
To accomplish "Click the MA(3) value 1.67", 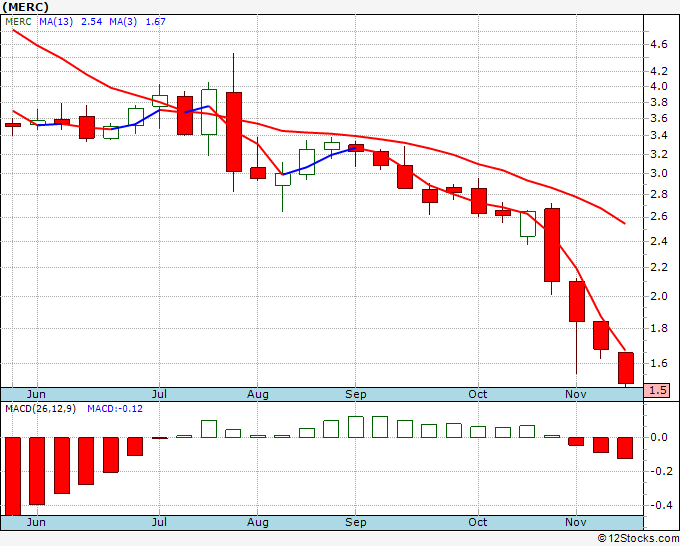I will (x=155, y=22).
